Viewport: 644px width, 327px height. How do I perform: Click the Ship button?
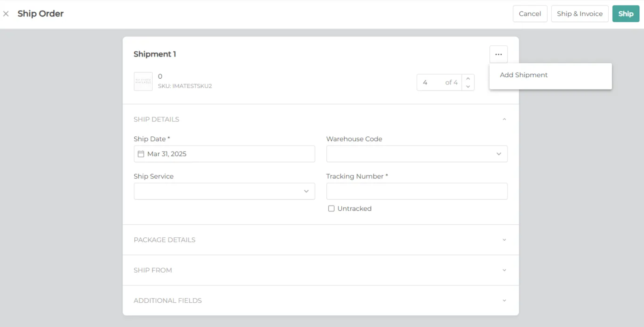625,14
